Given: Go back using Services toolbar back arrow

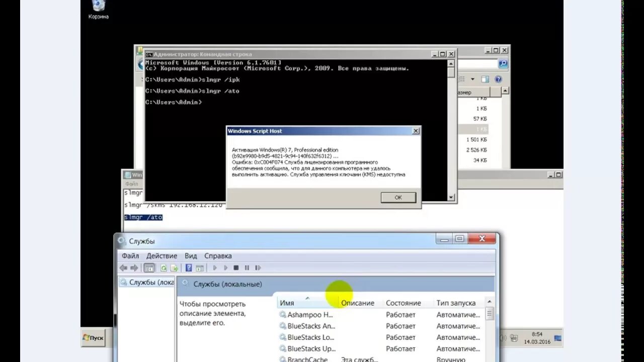Looking at the screenshot, I should click(123, 268).
